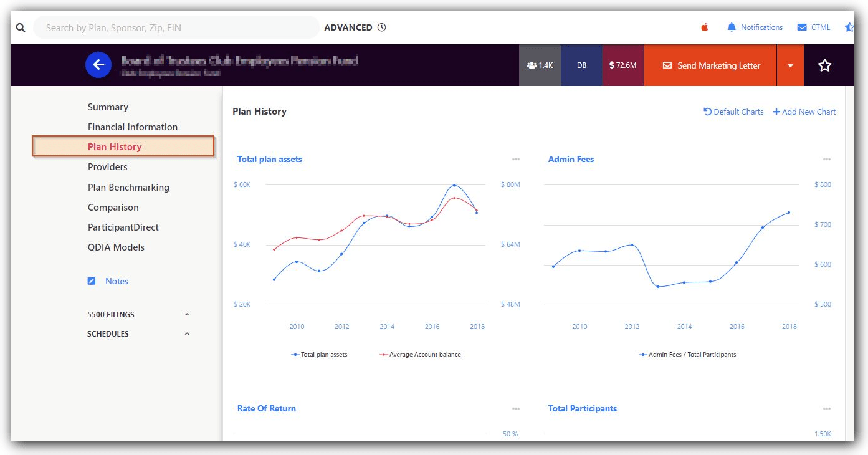Click the Send Marketing Letter button
The image size is (868, 455).
coord(710,65)
